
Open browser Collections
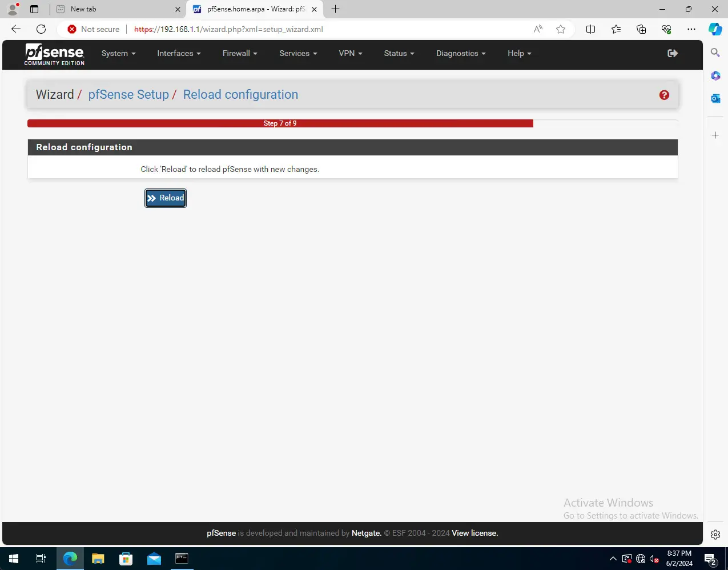(641, 29)
